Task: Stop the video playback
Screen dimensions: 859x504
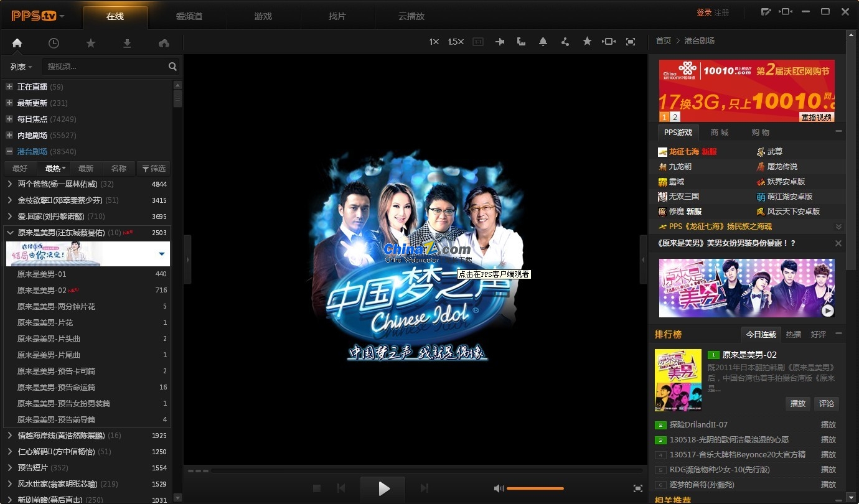Action: pyautogui.click(x=316, y=488)
